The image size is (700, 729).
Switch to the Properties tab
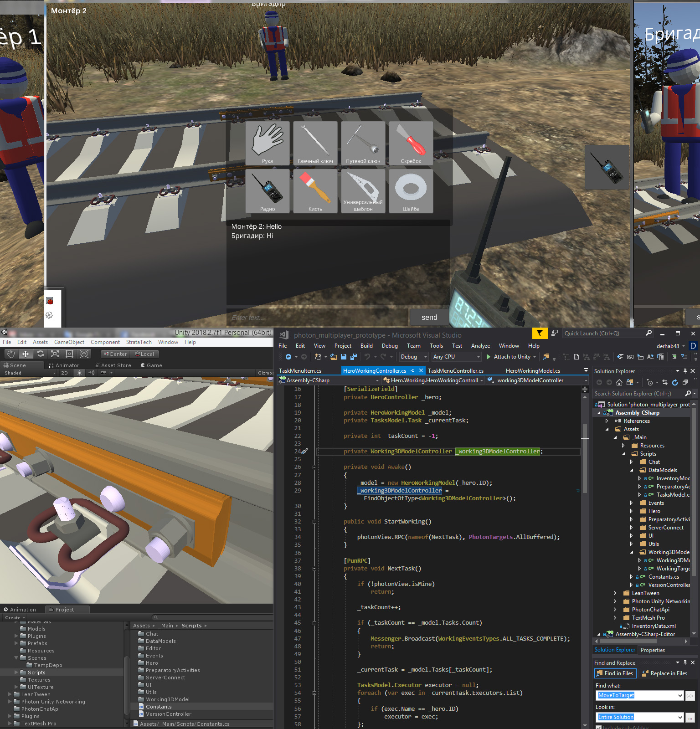pos(653,650)
